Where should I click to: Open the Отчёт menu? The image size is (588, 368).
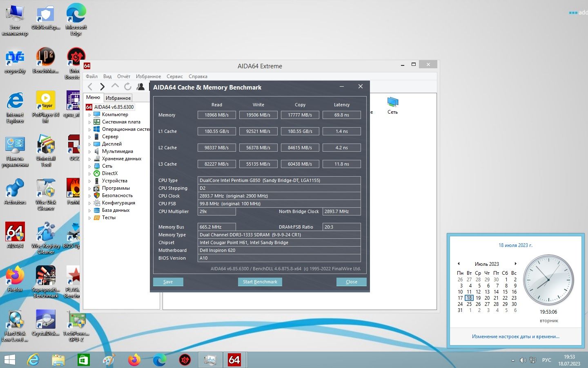[x=124, y=76]
